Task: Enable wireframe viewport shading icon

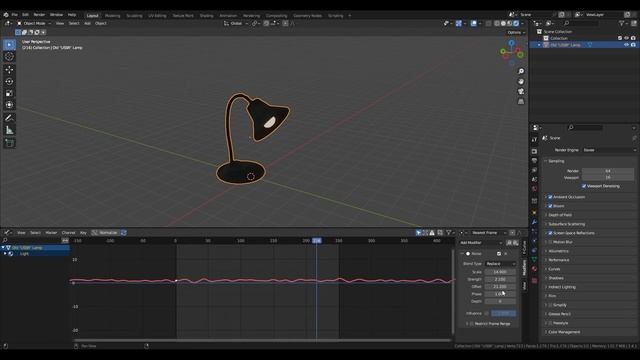Action: click(497, 23)
